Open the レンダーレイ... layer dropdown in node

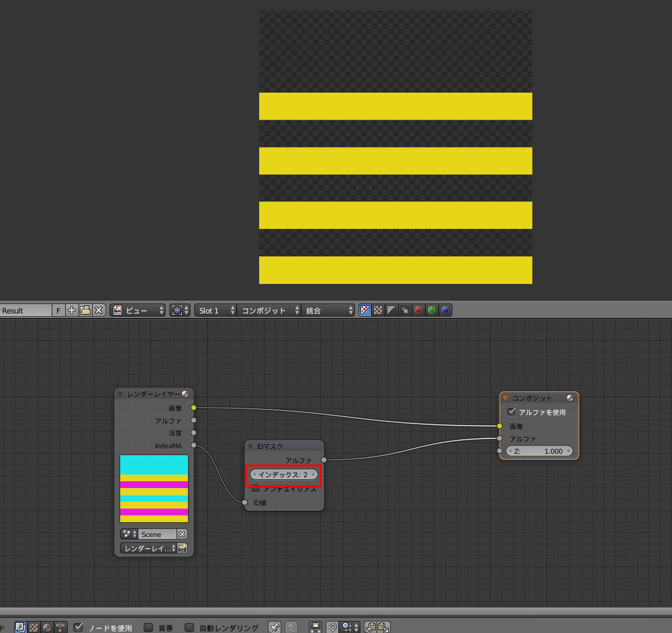pyautogui.click(x=149, y=548)
